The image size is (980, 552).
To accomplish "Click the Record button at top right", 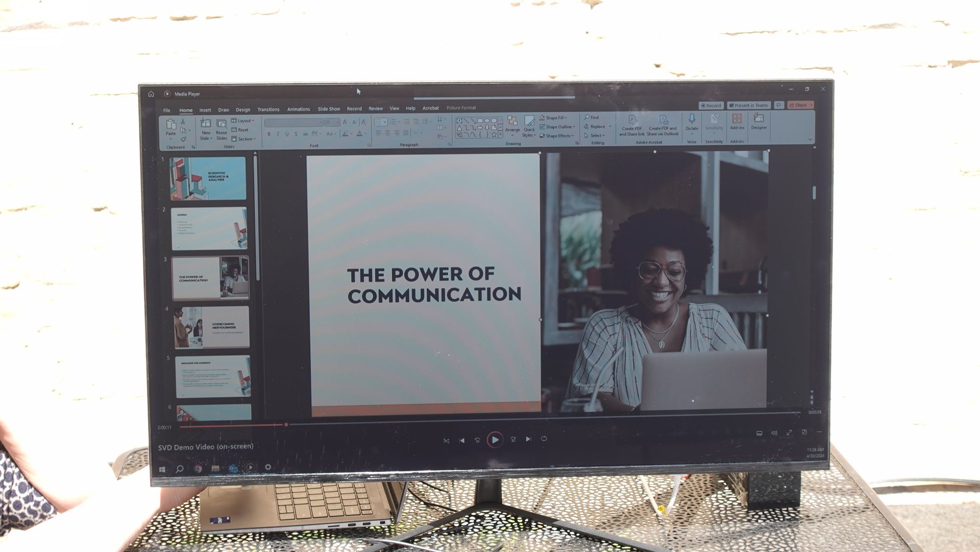I will pyautogui.click(x=711, y=106).
